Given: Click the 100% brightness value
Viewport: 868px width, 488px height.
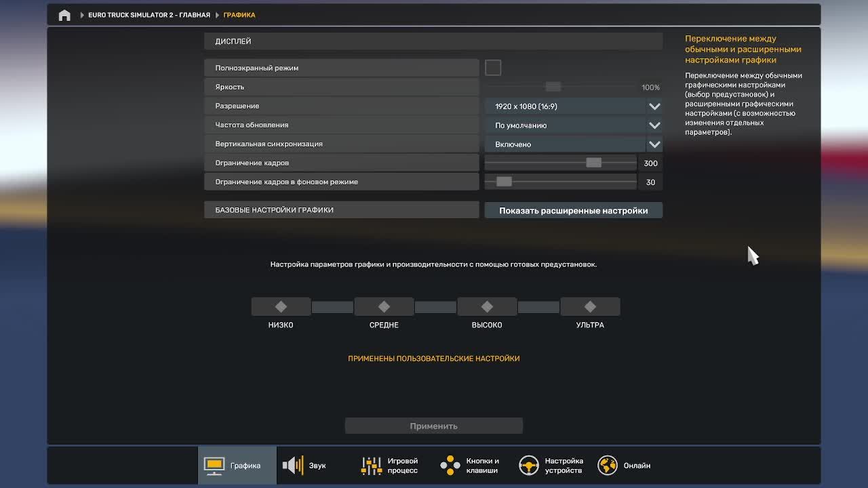Looking at the screenshot, I should (x=650, y=87).
